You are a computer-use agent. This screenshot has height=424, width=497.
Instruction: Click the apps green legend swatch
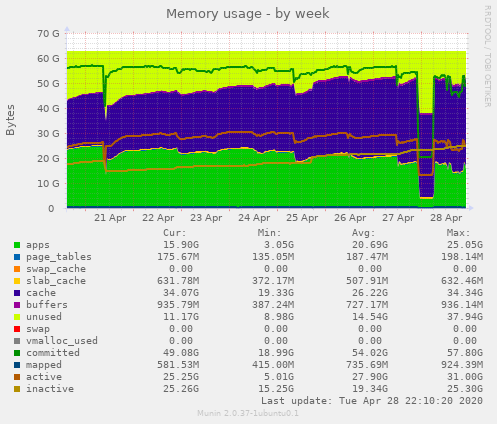17,245
